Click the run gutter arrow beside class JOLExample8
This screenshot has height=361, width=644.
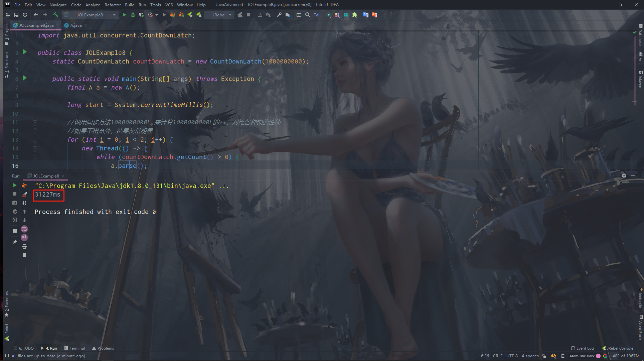(x=25, y=52)
